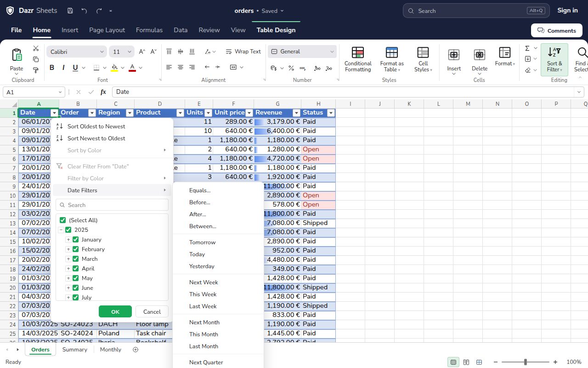Select the Between... date filter
Screen dimensions: 588x368
pyautogui.click(x=218, y=226)
